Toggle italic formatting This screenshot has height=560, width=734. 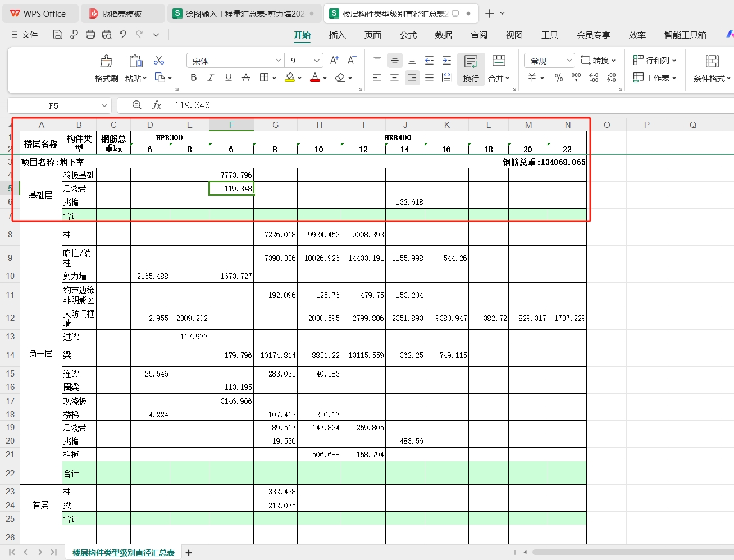tap(211, 77)
